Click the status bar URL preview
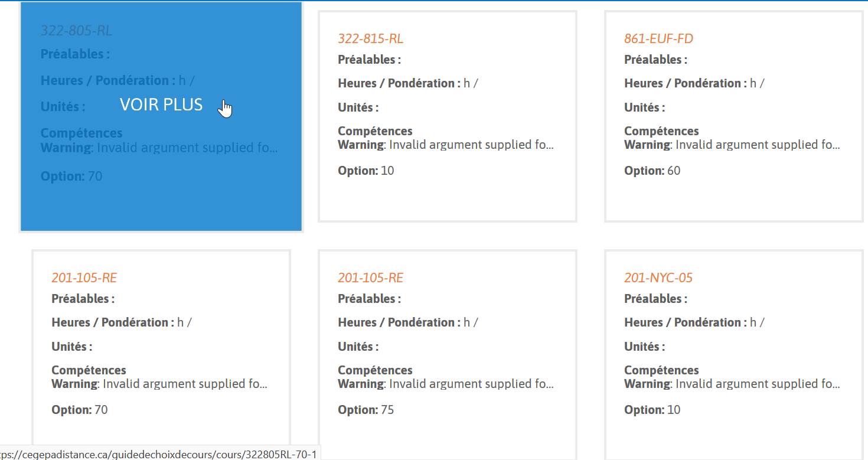The height and width of the screenshot is (460, 868). [159, 454]
